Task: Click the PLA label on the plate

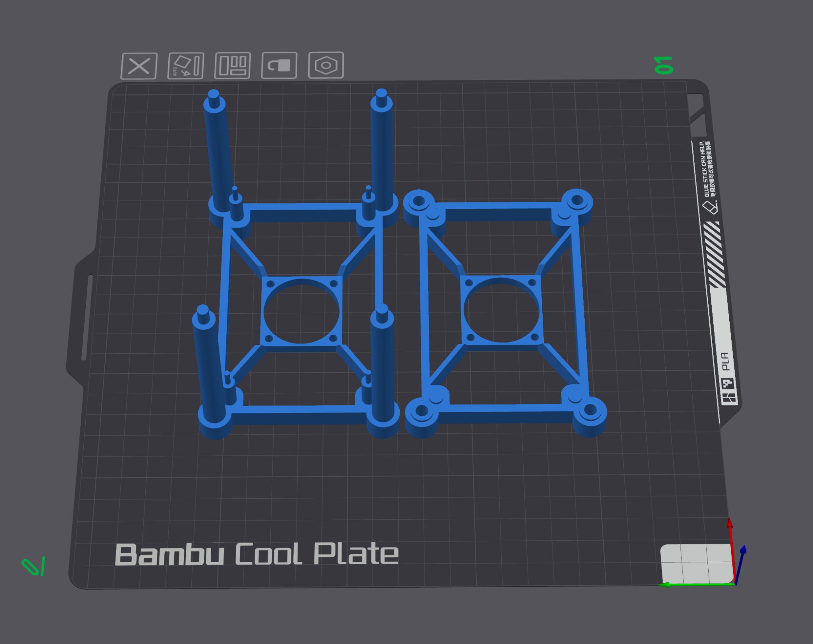Action: (x=725, y=361)
